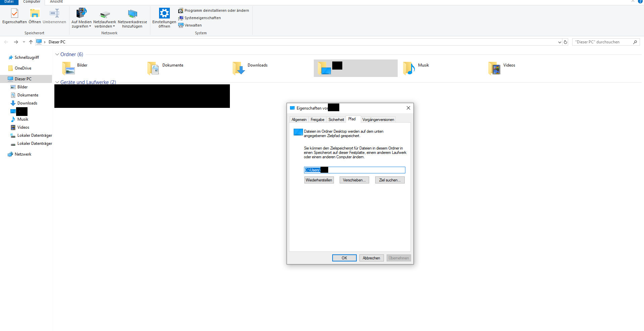Expand the address bar history dropdown
Screen dimensions: 644x331
(559, 42)
